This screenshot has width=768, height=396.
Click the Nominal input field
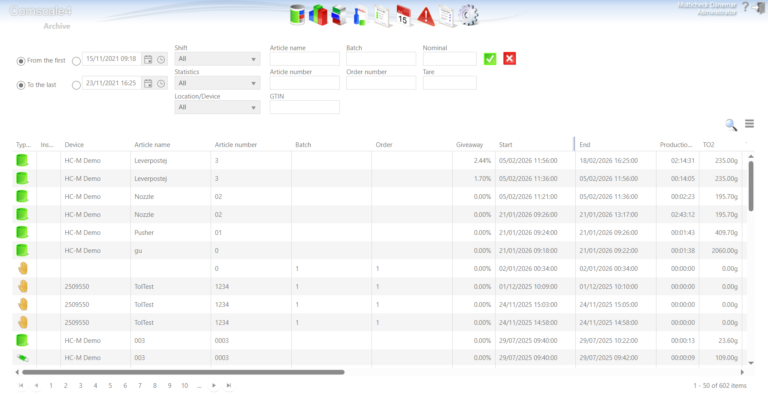click(x=450, y=59)
